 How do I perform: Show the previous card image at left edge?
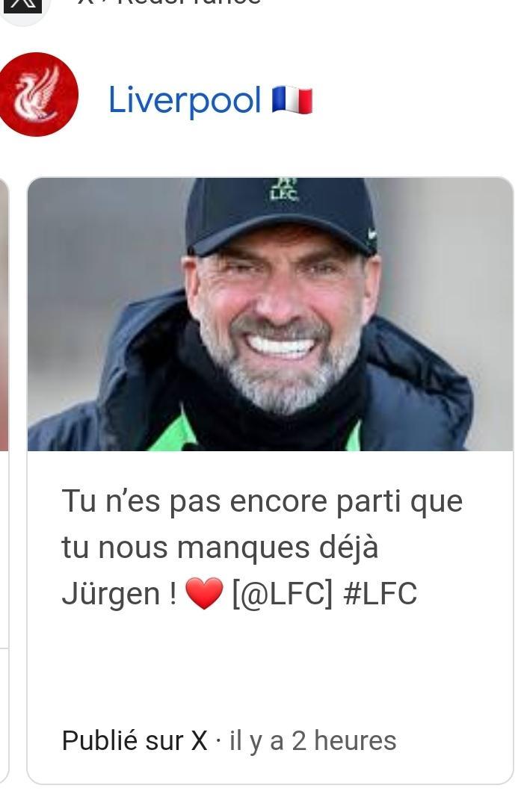pos(4,314)
